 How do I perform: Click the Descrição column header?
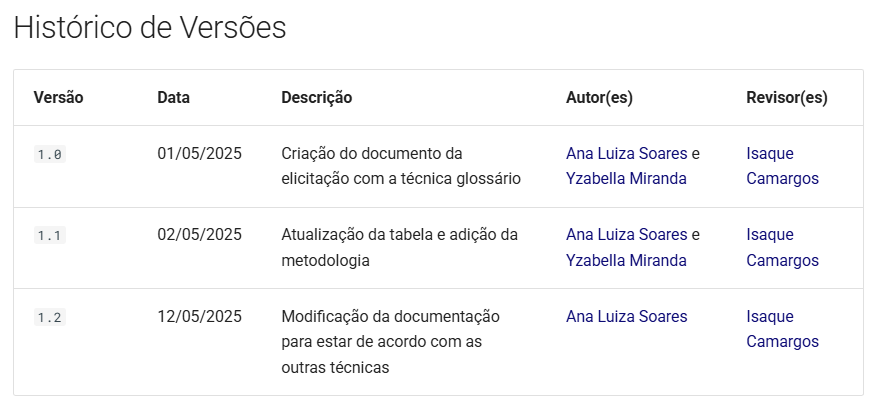[316, 98]
